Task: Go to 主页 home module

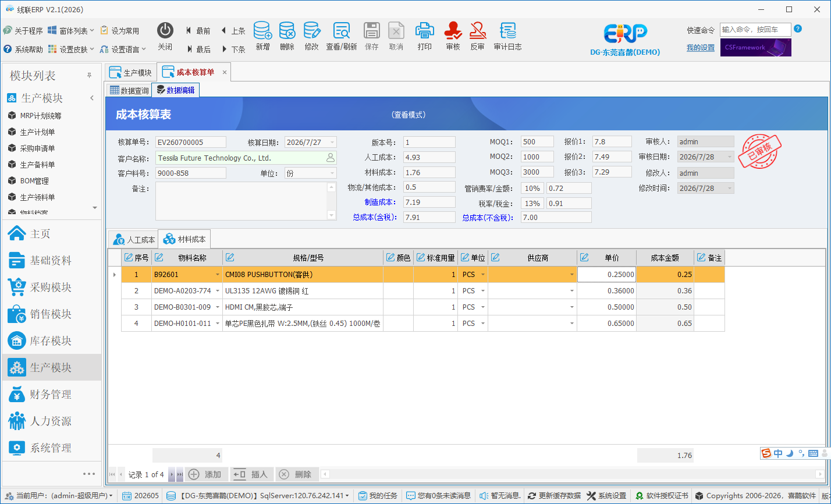Action: pyautogui.click(x=51, y=234)
